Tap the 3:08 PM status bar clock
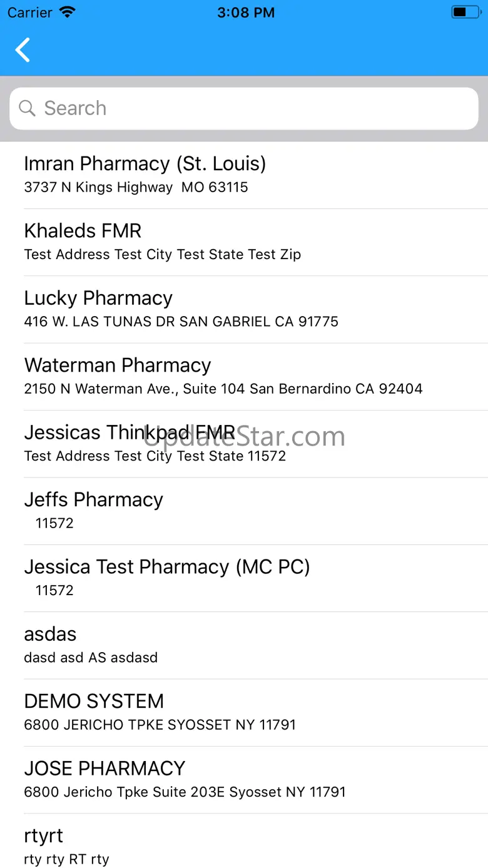 tap(245, 13)
